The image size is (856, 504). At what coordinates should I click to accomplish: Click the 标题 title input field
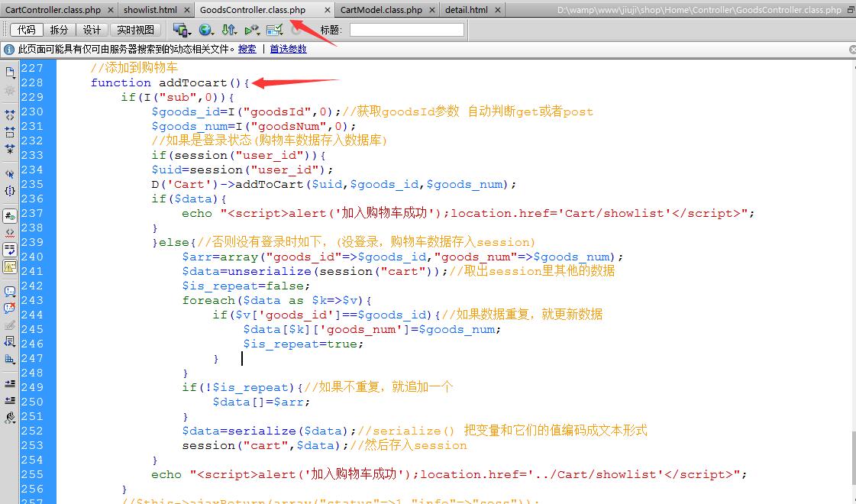407,30
